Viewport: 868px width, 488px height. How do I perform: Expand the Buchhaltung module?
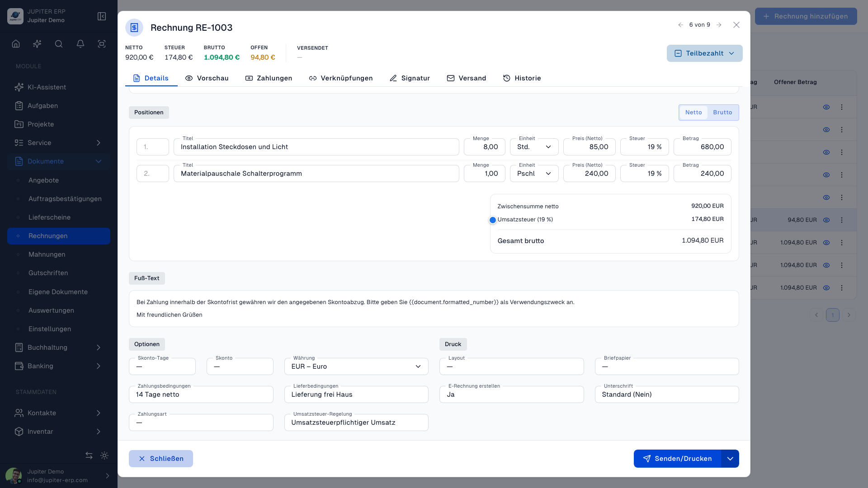pos(59,347)
